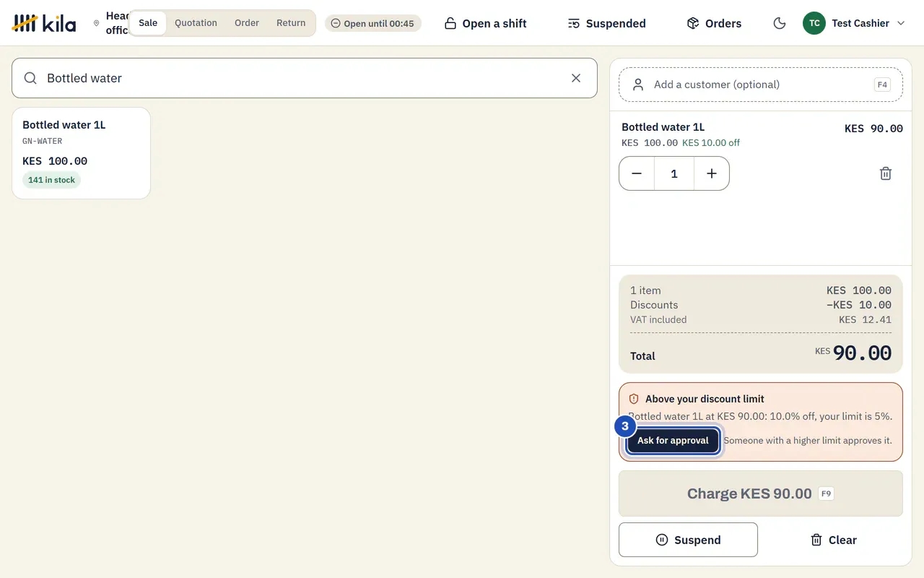Screen dimensions: 924x578
Task: Open a shift
Action: [485, 23]
